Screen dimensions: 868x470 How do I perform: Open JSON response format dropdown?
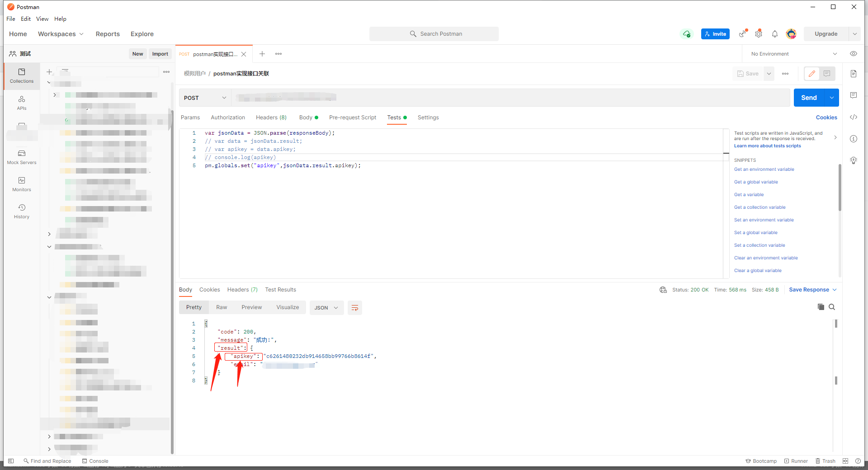tap(326, 308)
